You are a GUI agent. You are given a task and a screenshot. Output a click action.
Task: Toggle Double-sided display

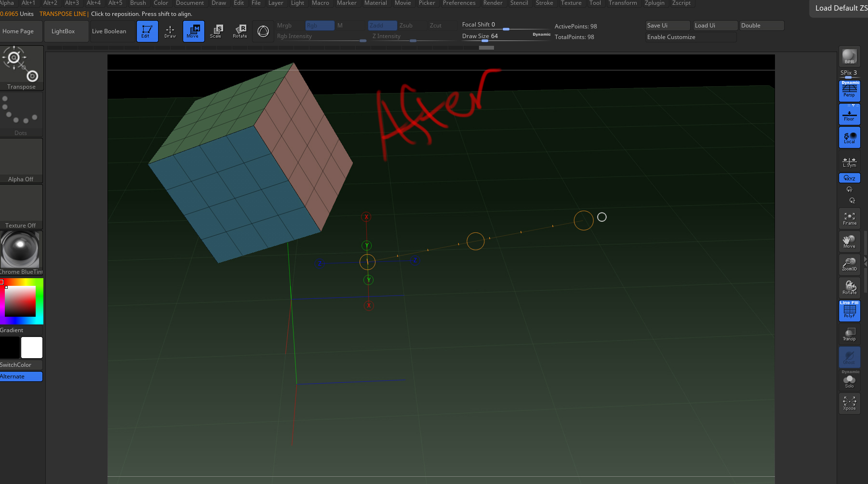[762, 26]
